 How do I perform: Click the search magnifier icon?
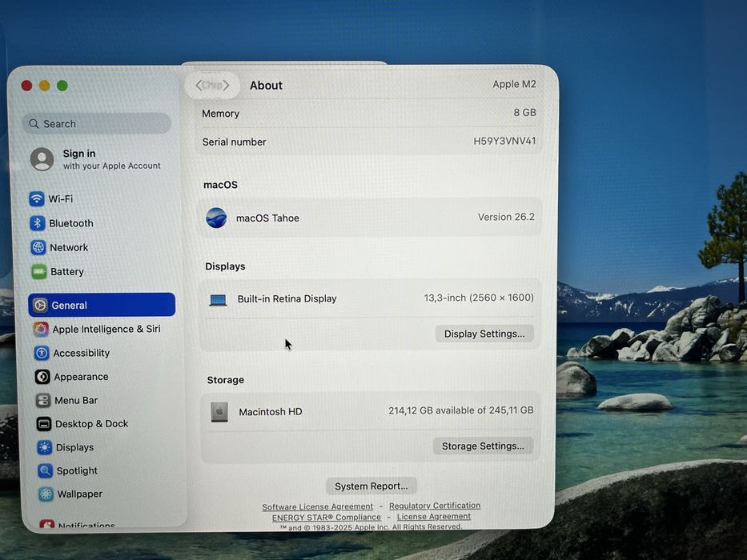pyautogui.click(x=34, y=124)
